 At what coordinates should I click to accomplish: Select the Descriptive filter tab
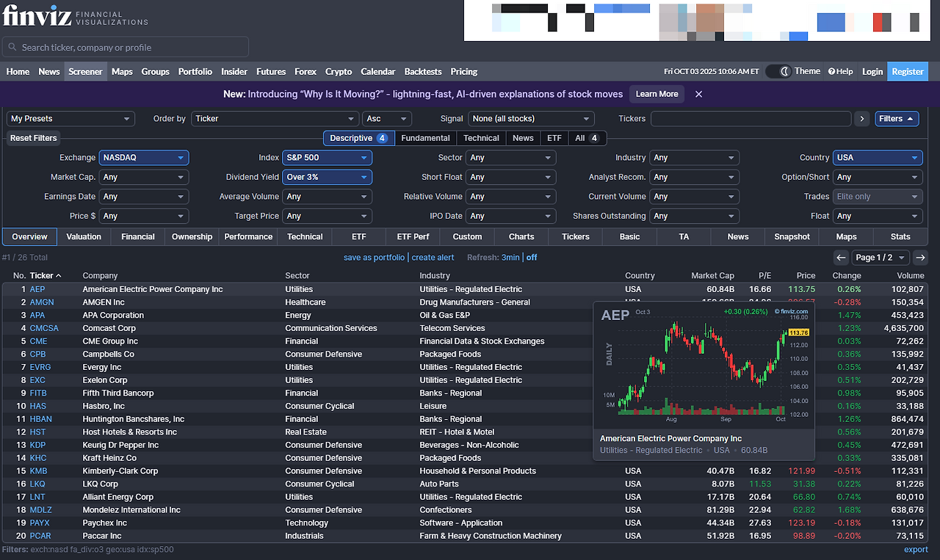(358, 138)
